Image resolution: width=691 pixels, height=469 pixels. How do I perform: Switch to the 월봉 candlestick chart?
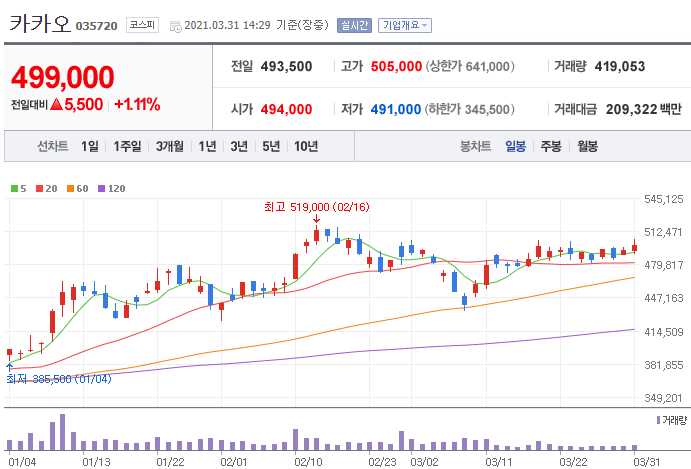pyautogui.click(x=587, y=146)
